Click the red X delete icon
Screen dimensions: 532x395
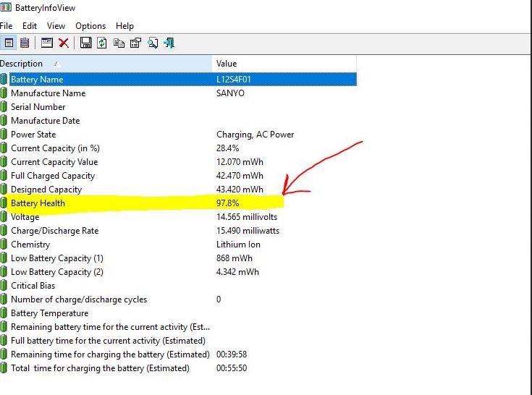tap(64, 43)
